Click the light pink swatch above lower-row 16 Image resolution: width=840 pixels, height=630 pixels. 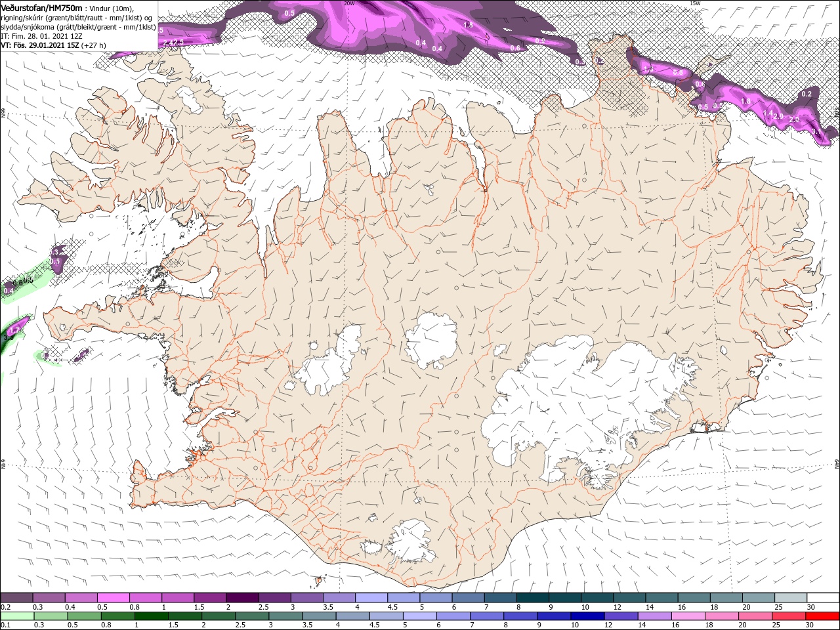(x=689, y=616)
